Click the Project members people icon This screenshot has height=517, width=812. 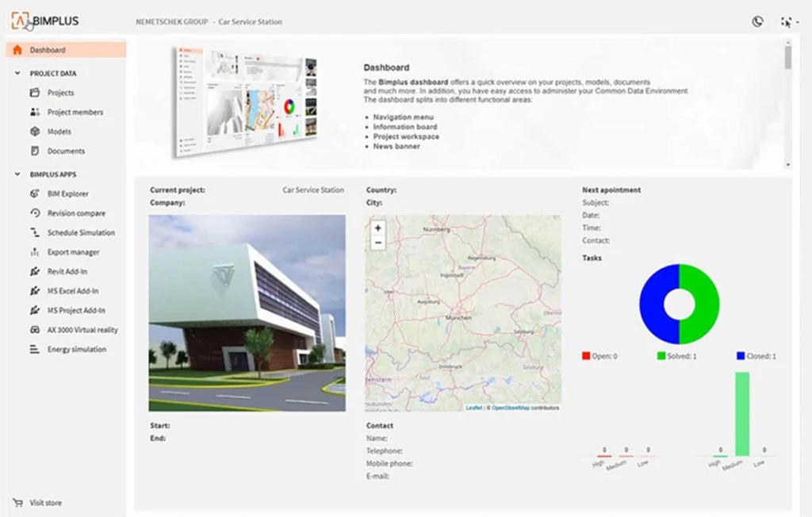[x=35, y=112]
